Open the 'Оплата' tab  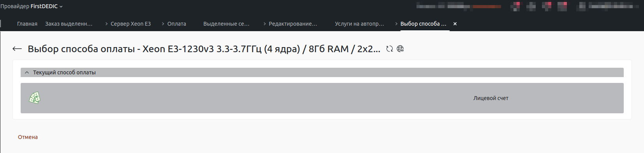tap(176, 24)
